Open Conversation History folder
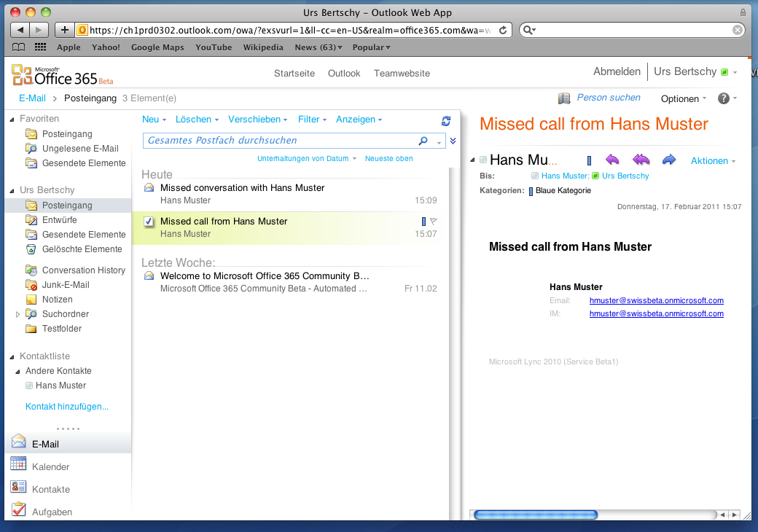This screenshot has height=532, width=758. (x=83, y=270)
